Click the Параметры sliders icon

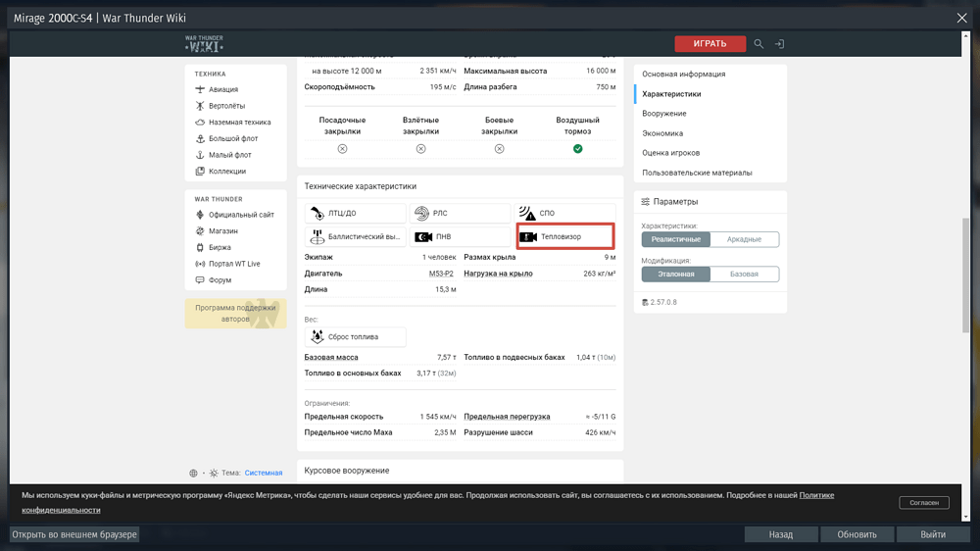click(x=645, y=201)
